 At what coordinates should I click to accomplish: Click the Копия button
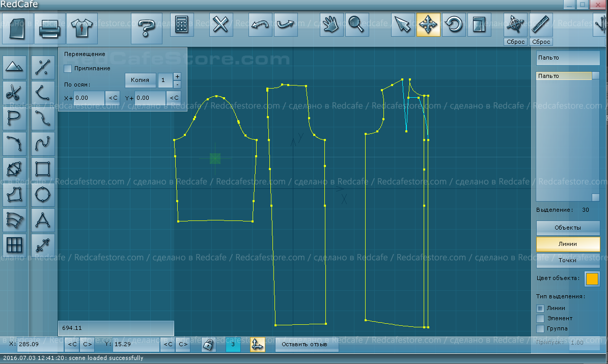(140, 80)
